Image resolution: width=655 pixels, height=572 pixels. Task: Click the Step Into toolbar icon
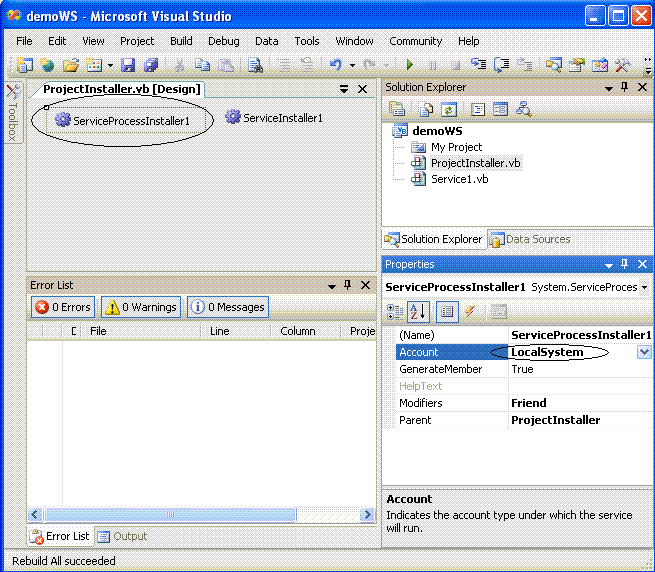pyautogui.click(x=478, y=65)
